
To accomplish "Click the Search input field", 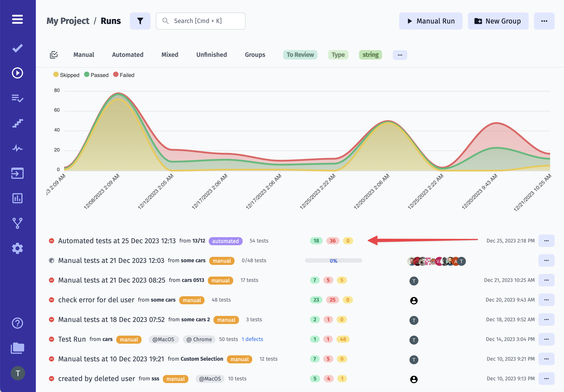I will pos(200,21).
